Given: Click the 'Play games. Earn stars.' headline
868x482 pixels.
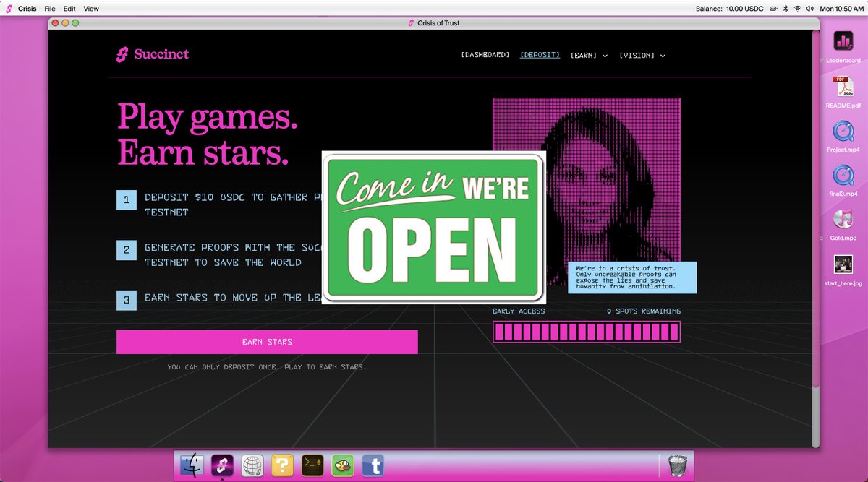Looking at the screenshot, I should pyautogui.click(x=208, y=134).
